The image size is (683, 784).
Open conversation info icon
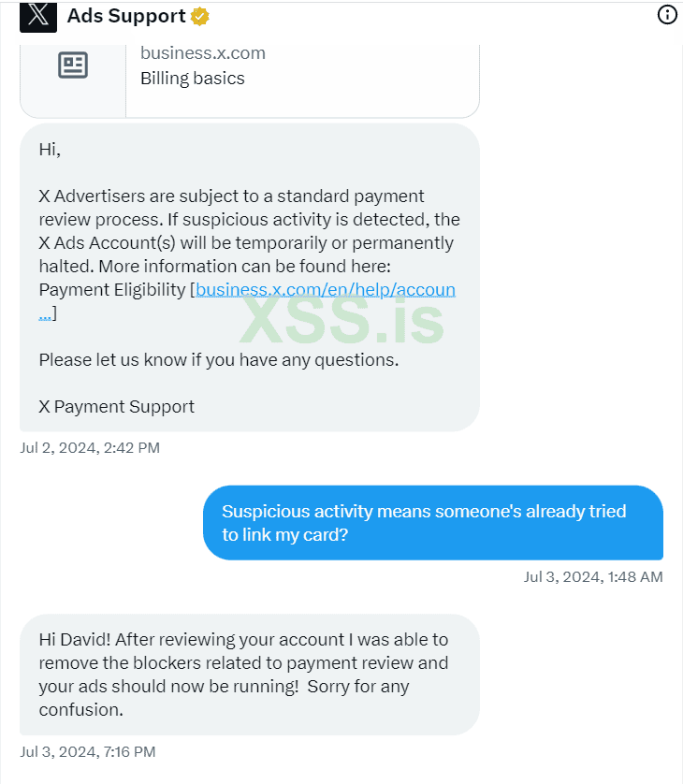click(667, 14)
